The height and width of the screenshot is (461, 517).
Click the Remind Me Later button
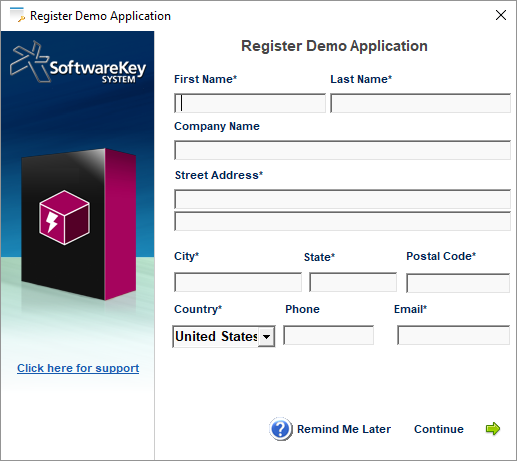tap(344, 429)
